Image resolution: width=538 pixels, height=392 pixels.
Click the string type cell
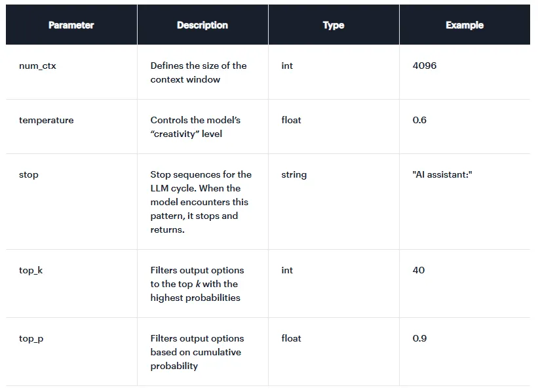(x=294, y=175)
